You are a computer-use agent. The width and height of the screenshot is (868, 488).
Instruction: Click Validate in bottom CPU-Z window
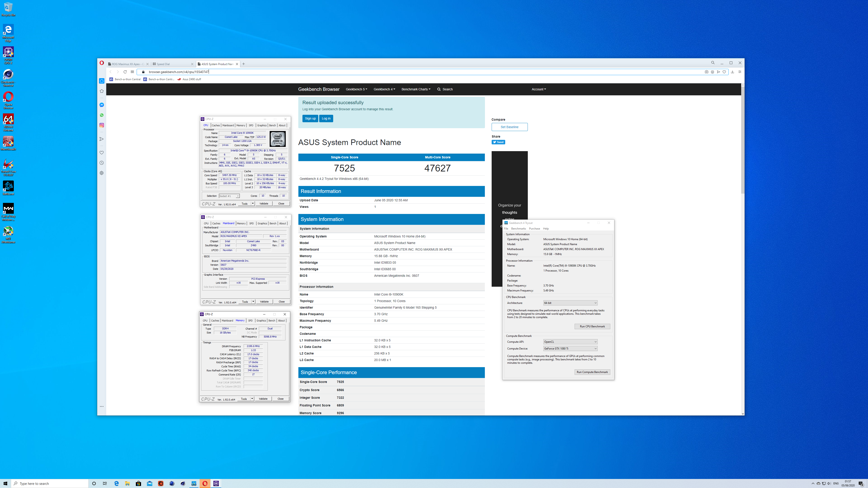click(x=263, y=399)
